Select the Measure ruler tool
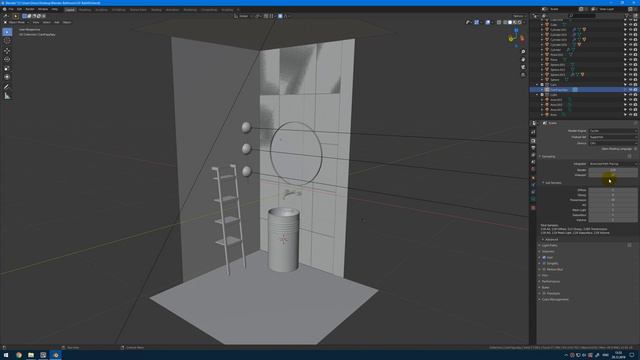The width and height of the screenshot is (640, 360). pyautogui.click(x=7, y=96)
